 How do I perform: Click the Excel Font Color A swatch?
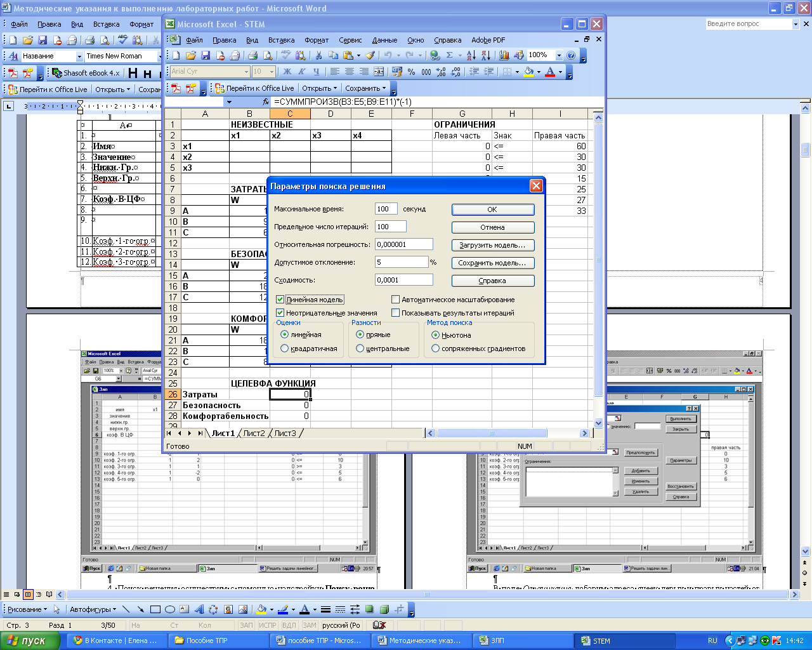pyautogui.click(x=550, y=72)
